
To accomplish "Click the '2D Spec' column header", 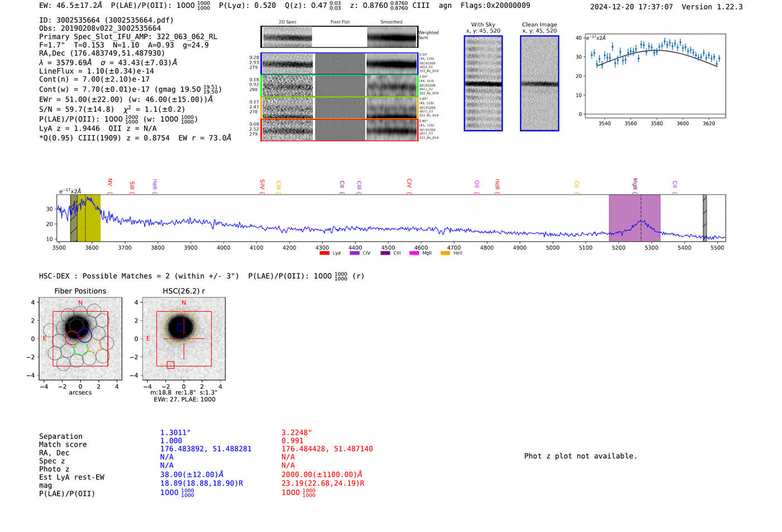I will pos(288,22).
